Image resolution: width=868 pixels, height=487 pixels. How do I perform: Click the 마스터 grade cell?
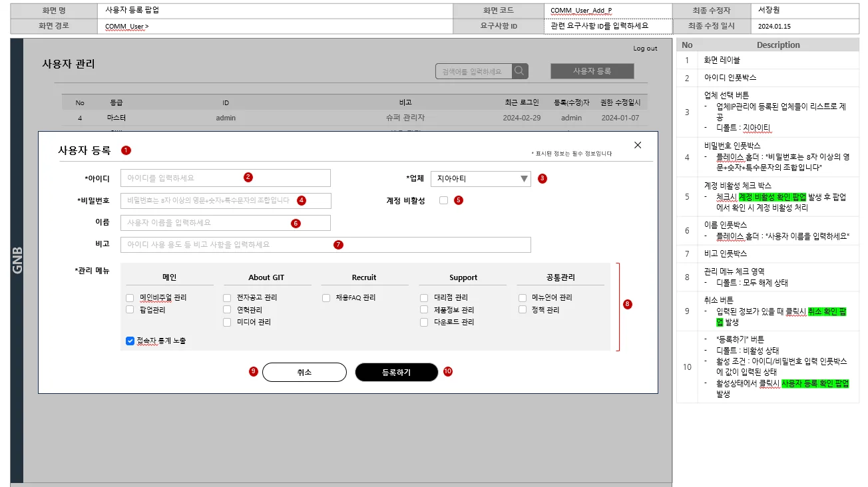116,118
